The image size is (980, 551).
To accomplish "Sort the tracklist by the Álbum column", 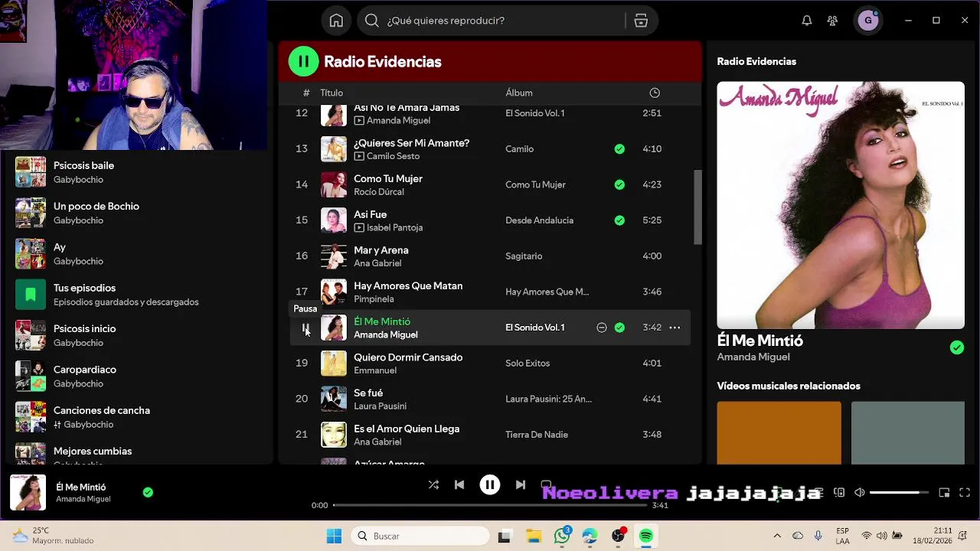I will (x=519, y=93).
